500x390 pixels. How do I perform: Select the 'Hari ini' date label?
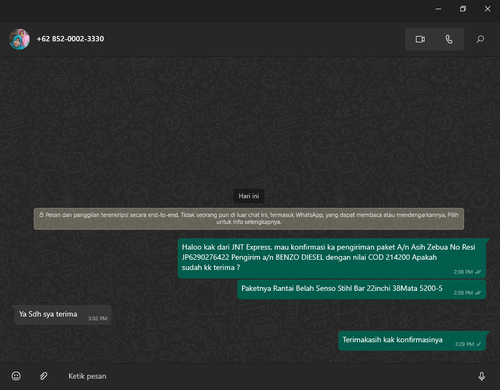pyautogui.click(x=249, y=196)
